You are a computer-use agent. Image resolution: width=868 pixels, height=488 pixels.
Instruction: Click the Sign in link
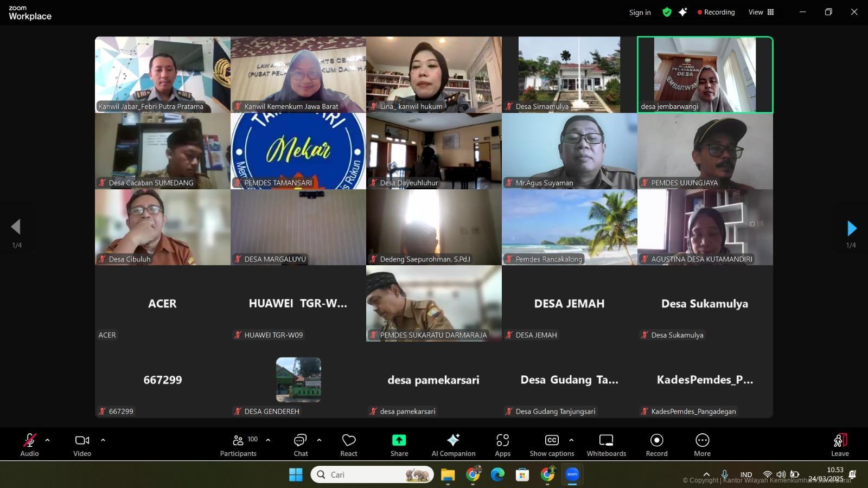(639, 12)
